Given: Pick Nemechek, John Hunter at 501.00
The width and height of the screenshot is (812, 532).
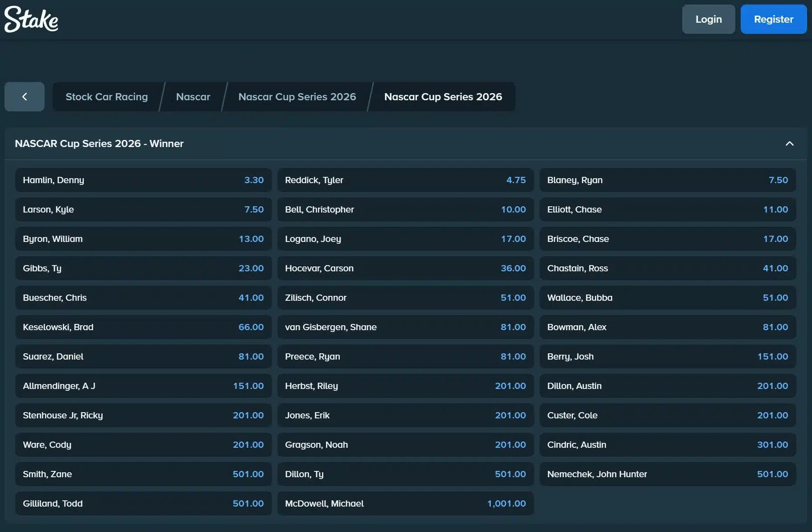Looking at the screenshot, I should [668, 474].
